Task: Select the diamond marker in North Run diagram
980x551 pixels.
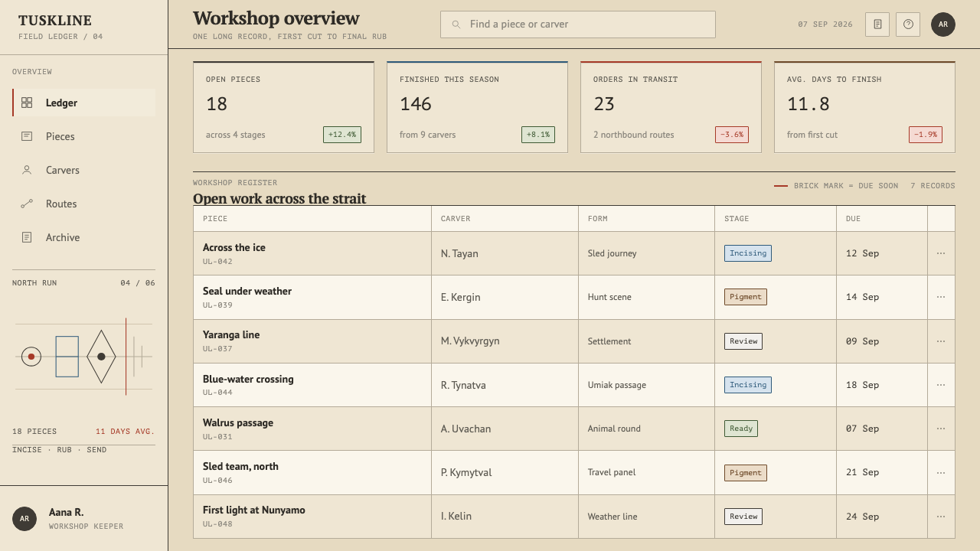Action: tap(101, 357)
